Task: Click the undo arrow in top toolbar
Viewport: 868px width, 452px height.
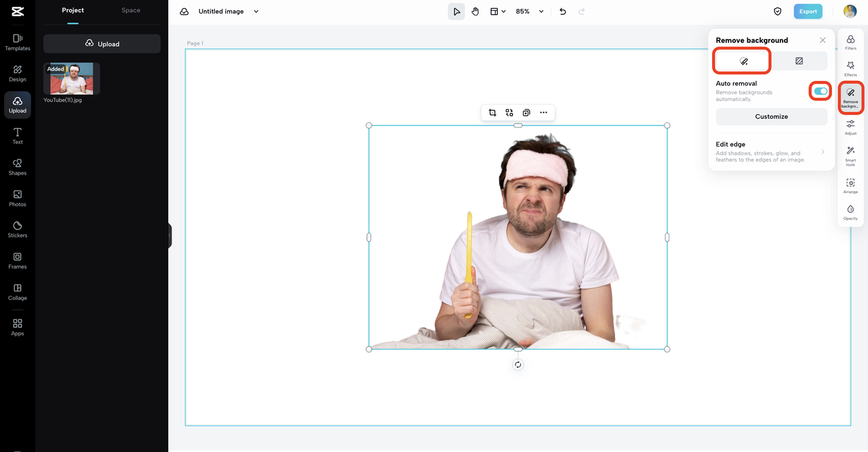Action: point(563,12)
